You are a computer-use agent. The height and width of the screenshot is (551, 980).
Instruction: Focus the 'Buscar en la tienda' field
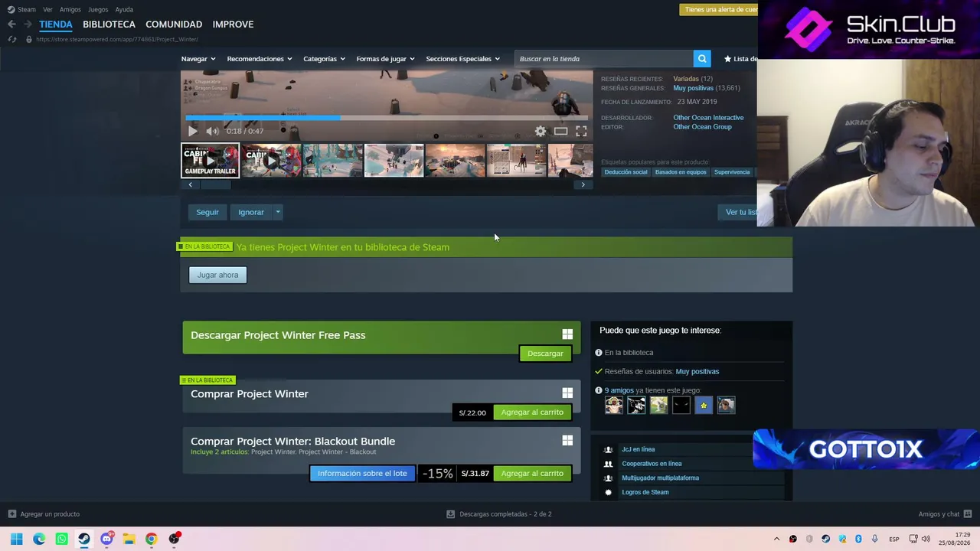click(x=604, y=59)
